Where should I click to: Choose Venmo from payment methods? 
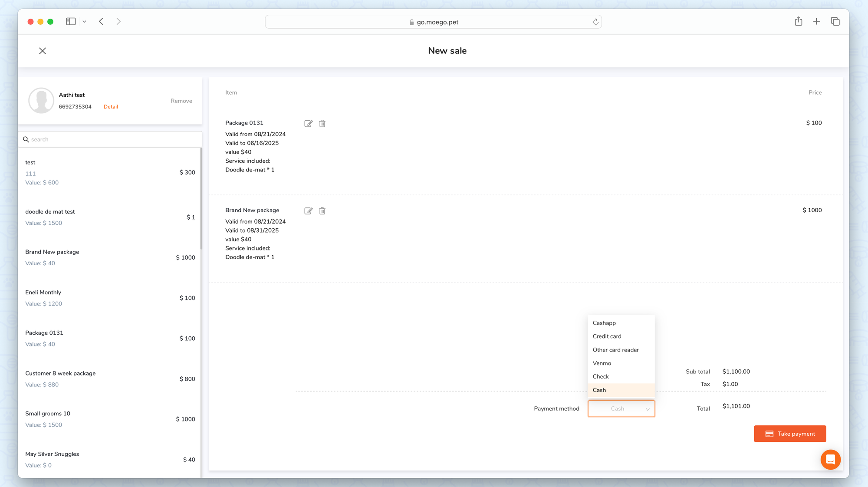(602, 363)
